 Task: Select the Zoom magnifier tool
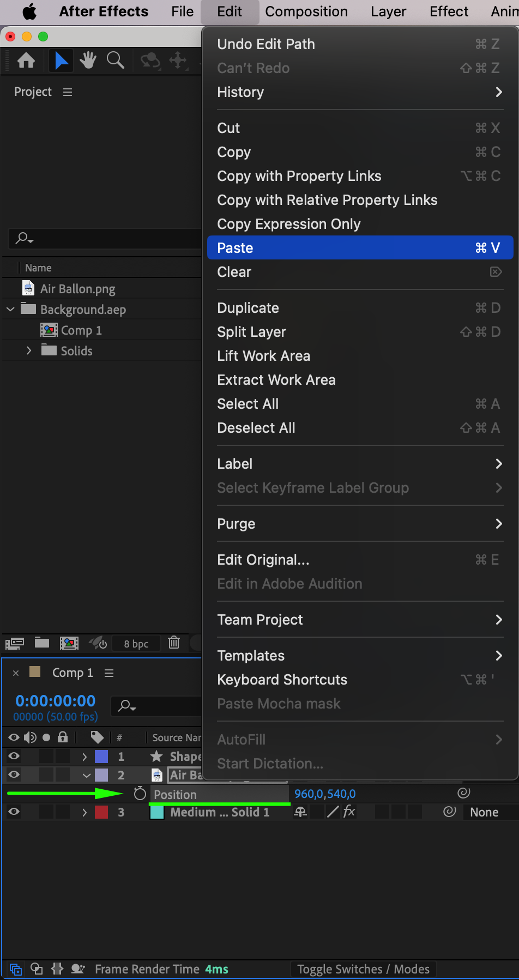click(116, 60)
